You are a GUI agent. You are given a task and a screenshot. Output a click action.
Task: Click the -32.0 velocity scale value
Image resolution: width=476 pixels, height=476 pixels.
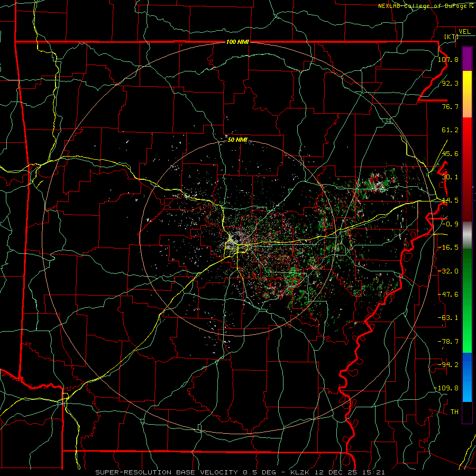click(x=448, y=271)
